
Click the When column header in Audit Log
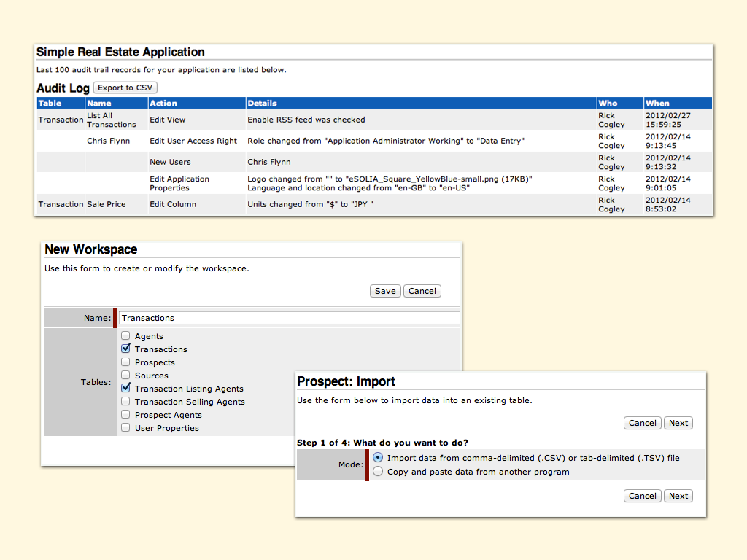pos(657,104)
